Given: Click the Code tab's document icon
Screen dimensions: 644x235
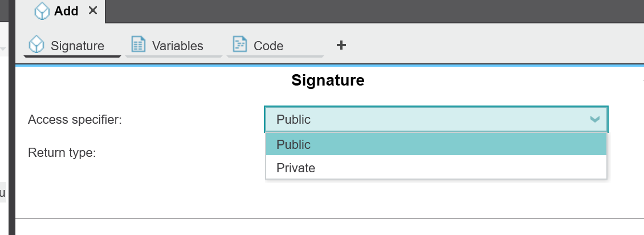Looking at the screenshot, I should (240, 44).
